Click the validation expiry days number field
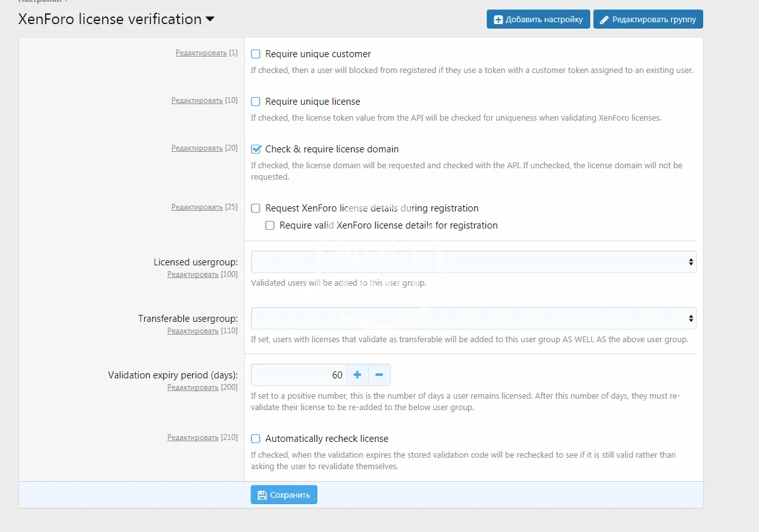Screen dimensions: 759x532 [299, 375]
